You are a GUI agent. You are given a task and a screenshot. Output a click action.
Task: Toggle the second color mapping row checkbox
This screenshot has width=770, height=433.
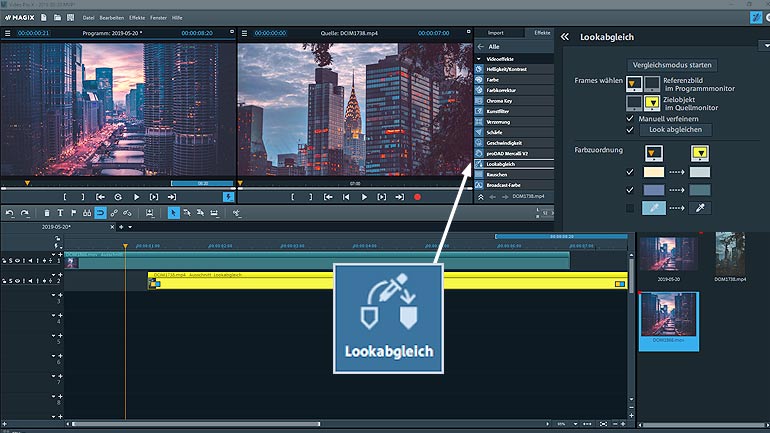tap(630, 190)
